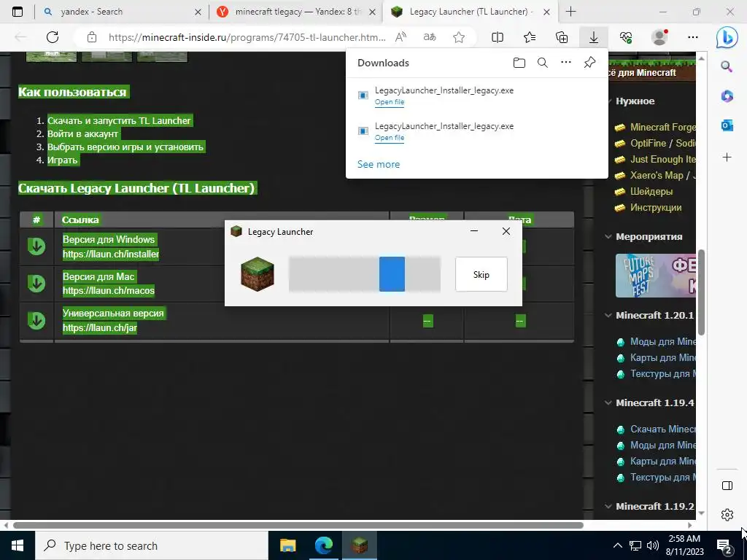Image resolution: width=747 pixels, height=560 pixels.
Task: Show hidden system tray icons chevron
Action: pyautogui.click(x=617, y=545)
